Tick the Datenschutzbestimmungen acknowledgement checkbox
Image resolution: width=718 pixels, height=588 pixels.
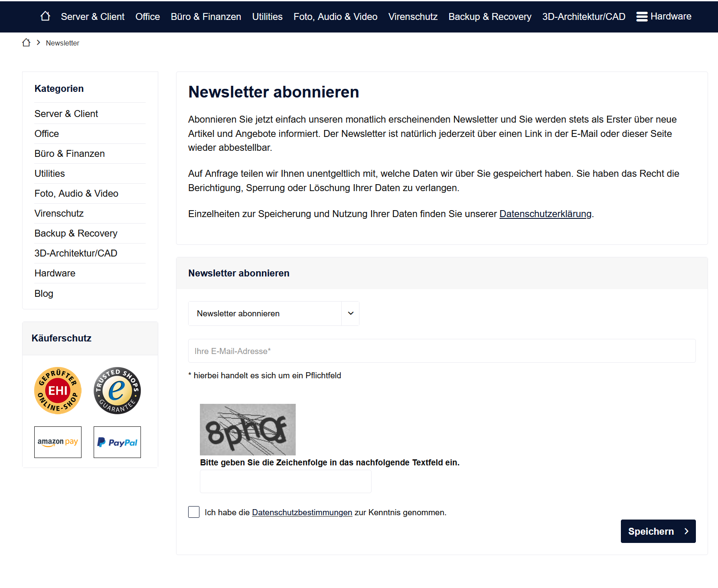194,512
